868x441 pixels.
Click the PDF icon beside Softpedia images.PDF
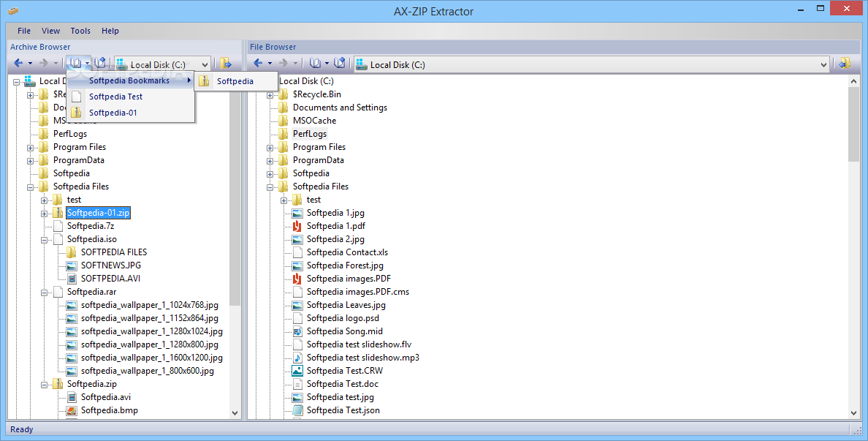coord(297,279)
